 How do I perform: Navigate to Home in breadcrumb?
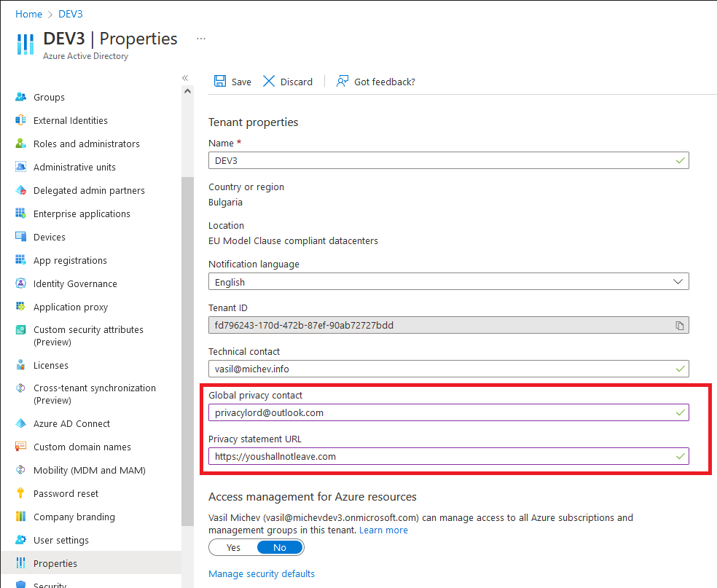(x=28, y=14)
